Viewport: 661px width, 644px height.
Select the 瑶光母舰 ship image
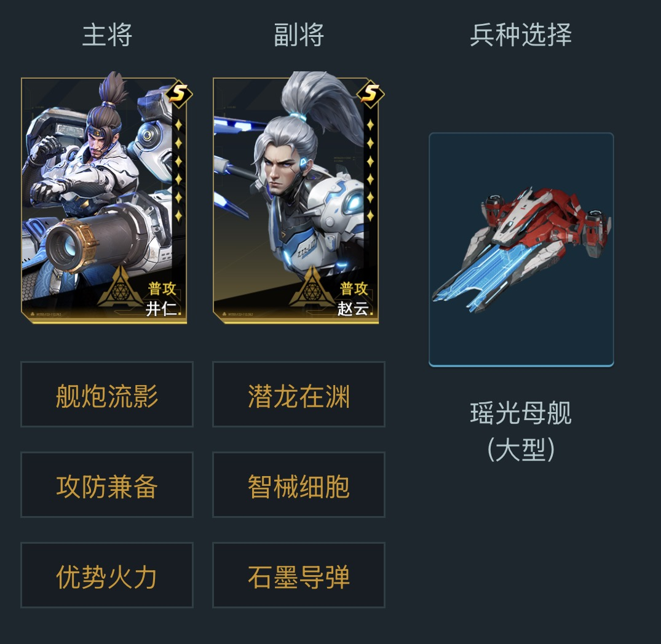pos(521,250)
